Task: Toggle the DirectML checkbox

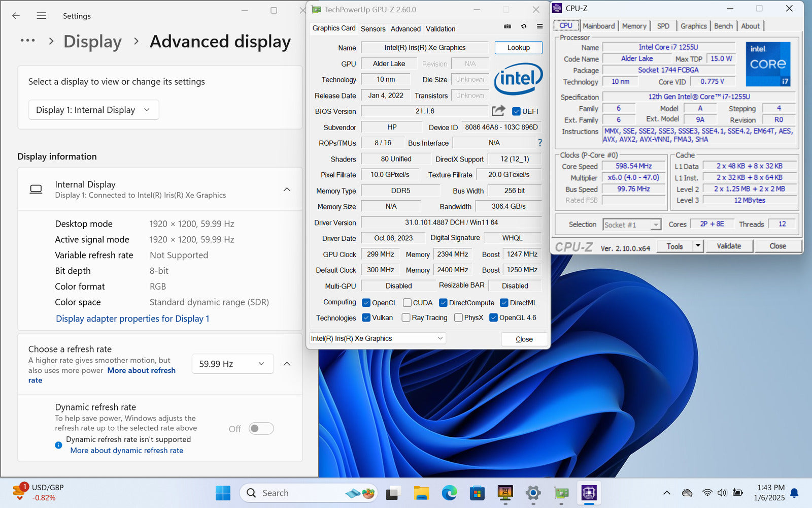Action: (x=504, y=303)
